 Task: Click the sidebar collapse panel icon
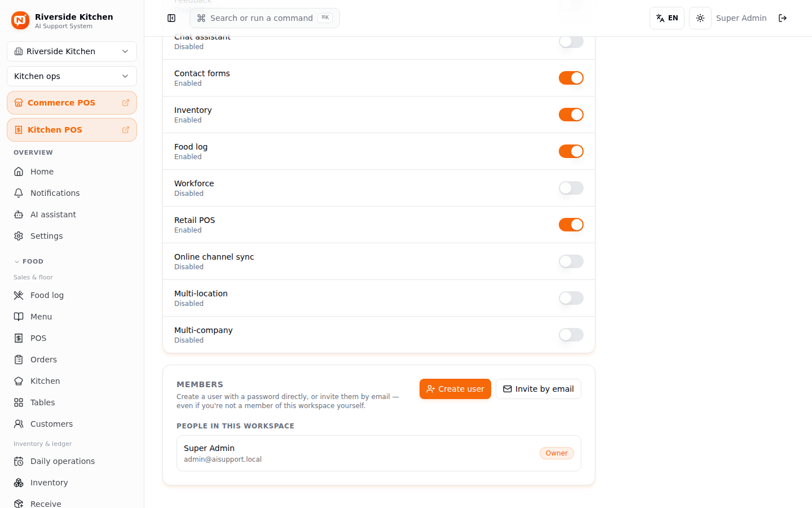click(x=171, y=18)
